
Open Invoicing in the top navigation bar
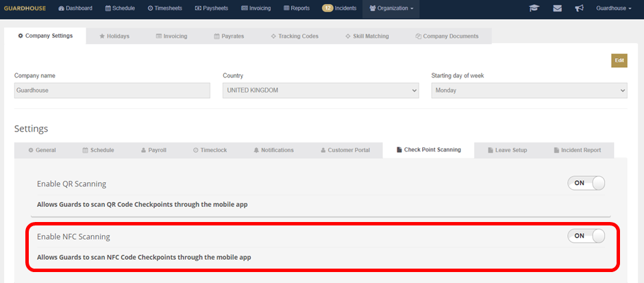[x=256, y=8]
